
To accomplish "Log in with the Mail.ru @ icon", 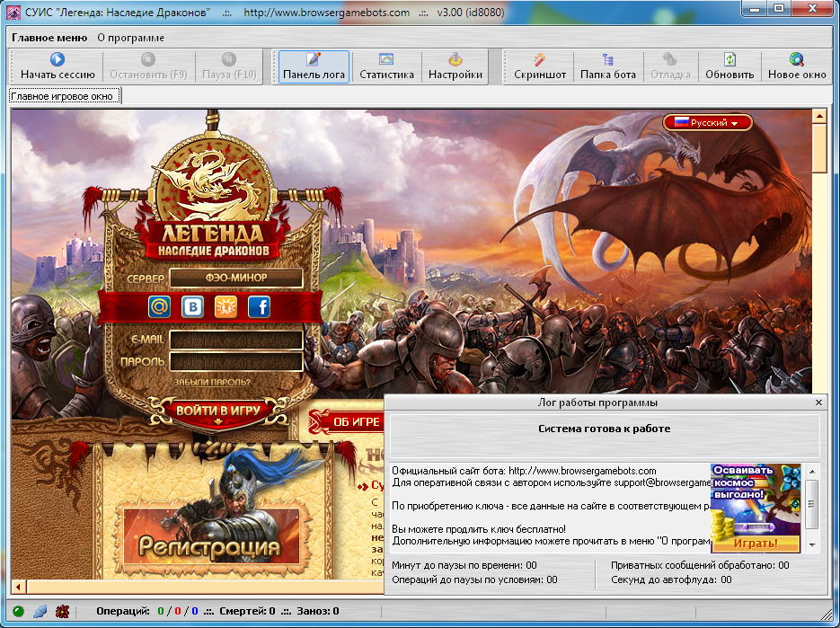I will pos(159,307).
